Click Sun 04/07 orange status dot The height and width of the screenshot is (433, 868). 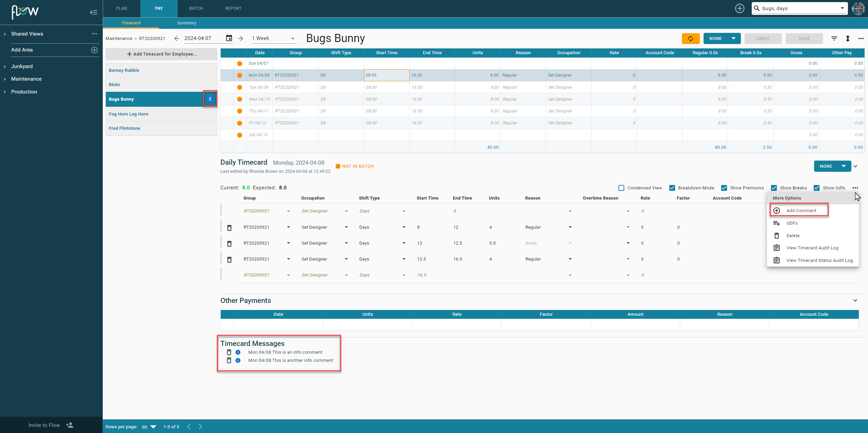click(x=240, y=63)
